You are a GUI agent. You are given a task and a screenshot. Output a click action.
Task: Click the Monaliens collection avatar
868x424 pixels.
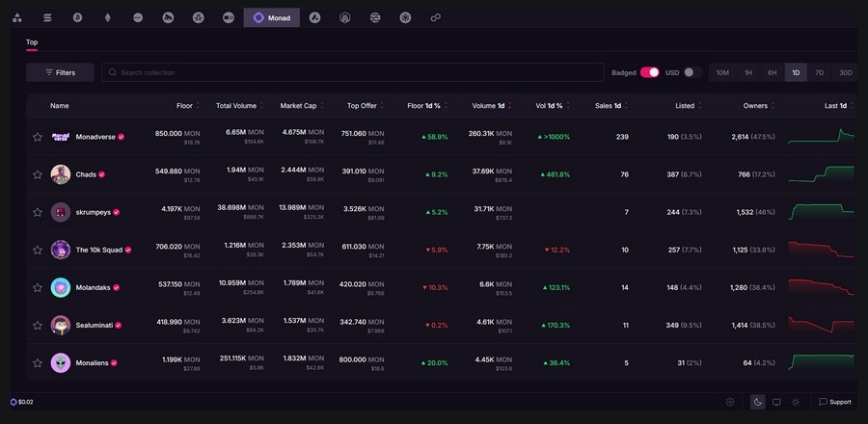(61, 362)
